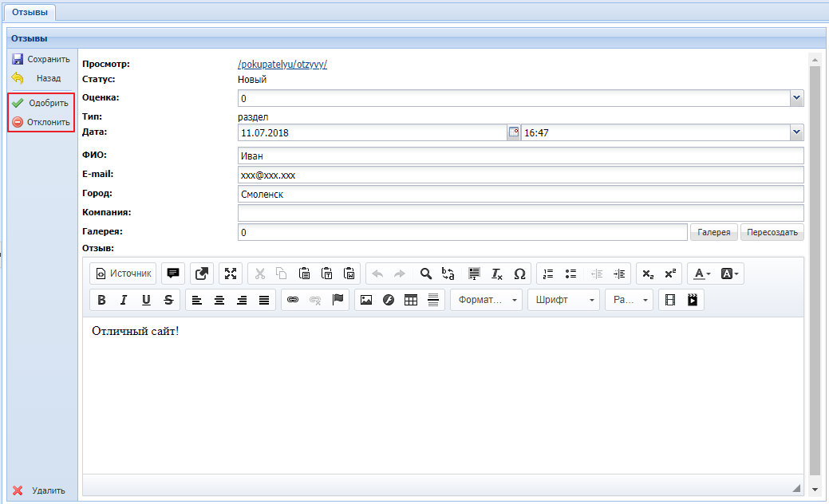Toggle italic text formatting

124,300
